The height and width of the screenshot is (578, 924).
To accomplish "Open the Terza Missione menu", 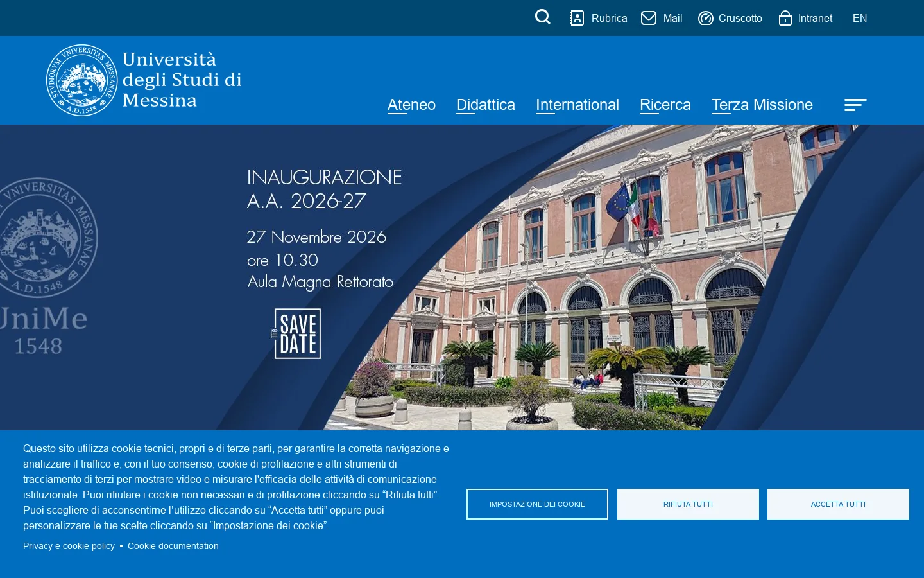I will [x=762, y=105].
